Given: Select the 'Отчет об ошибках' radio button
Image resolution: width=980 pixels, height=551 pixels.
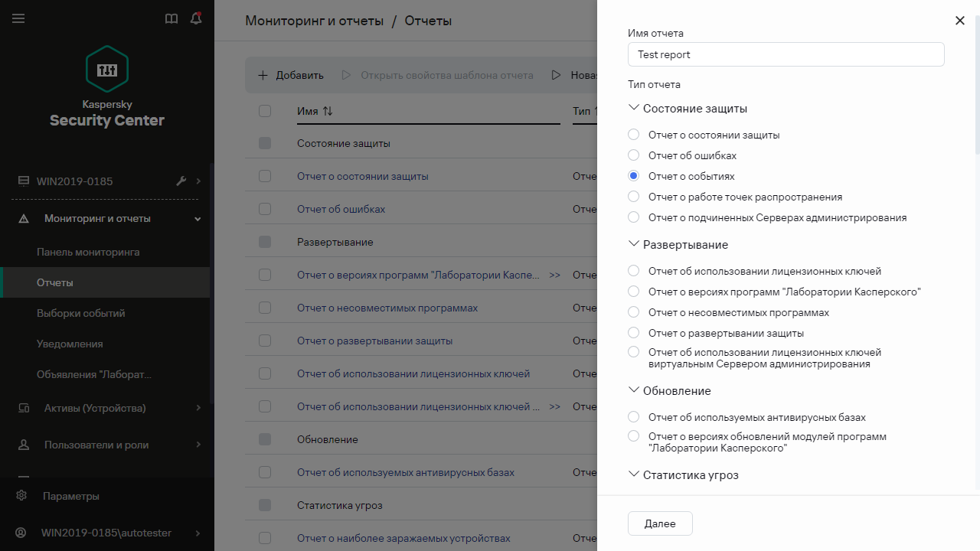Looking at the screenshot, I should [x=633, y=155].
